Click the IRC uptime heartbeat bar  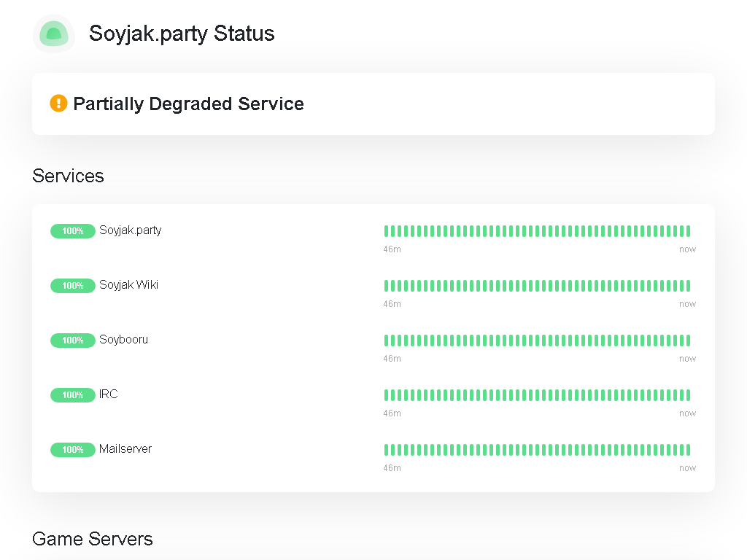537,395
